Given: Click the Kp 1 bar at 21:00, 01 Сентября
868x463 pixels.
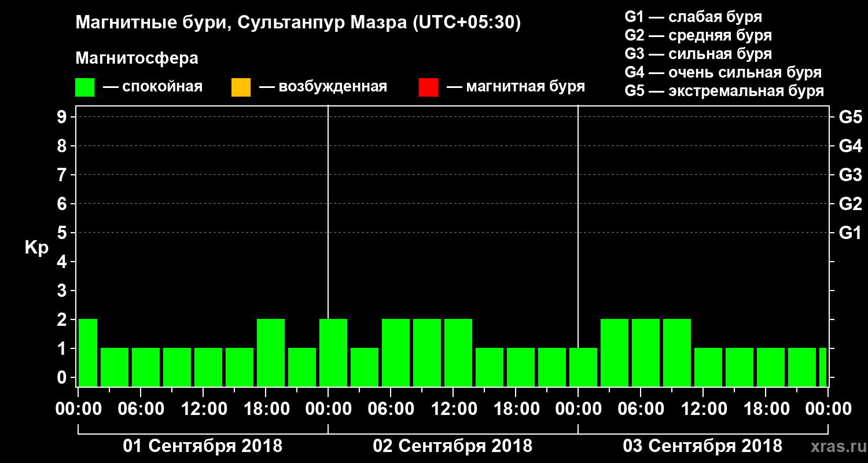Looking at the screenshot, I should (302, 367).
